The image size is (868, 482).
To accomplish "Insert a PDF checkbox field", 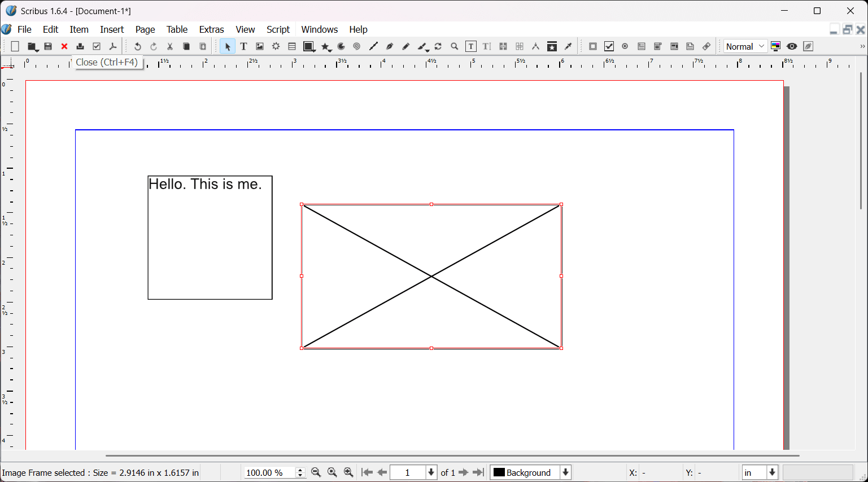I will pyautogui.click(x=609, y=47).
